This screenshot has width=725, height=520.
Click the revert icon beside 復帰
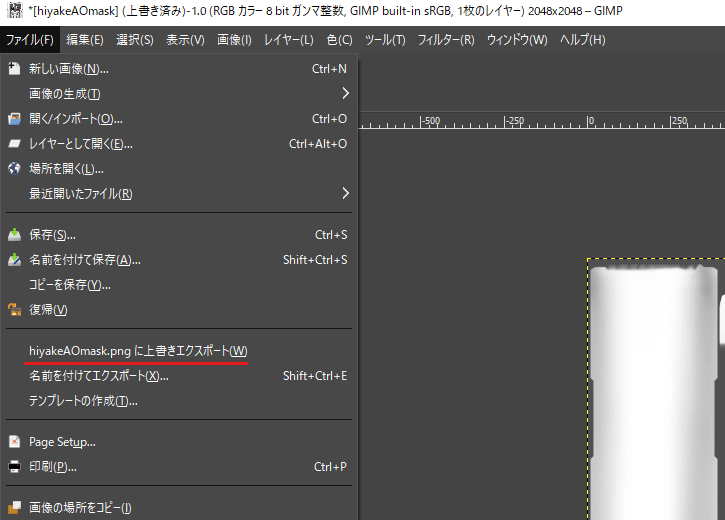click(14, 310)
